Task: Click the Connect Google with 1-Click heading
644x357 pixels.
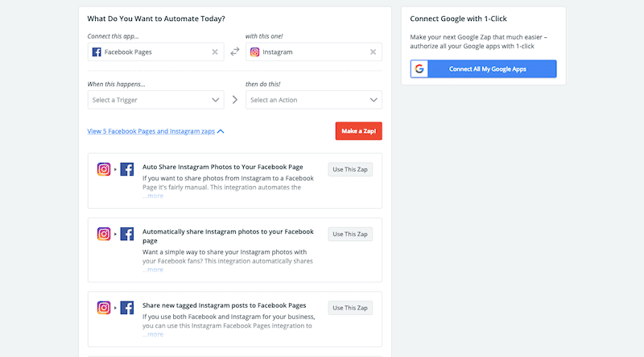Action: [458, 19]
